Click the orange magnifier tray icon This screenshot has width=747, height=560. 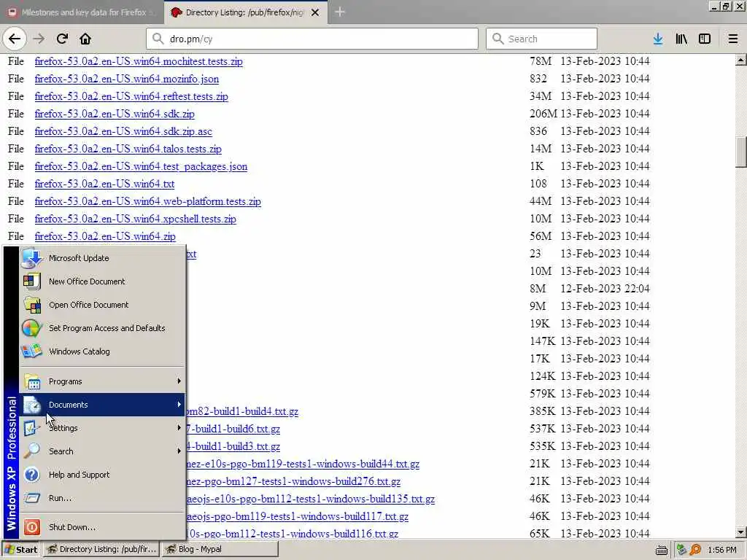tap(695, 550)
